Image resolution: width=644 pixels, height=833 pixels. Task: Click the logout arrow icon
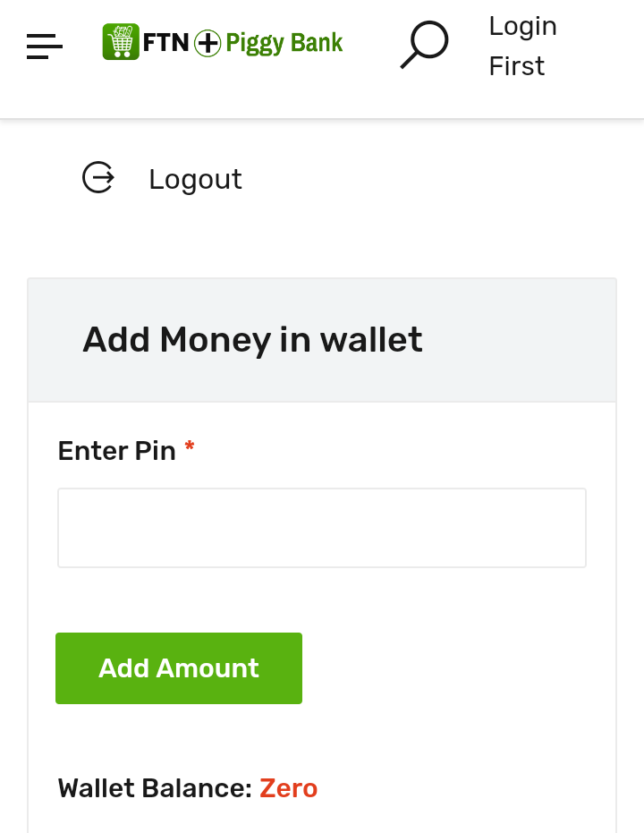[98, 178]
